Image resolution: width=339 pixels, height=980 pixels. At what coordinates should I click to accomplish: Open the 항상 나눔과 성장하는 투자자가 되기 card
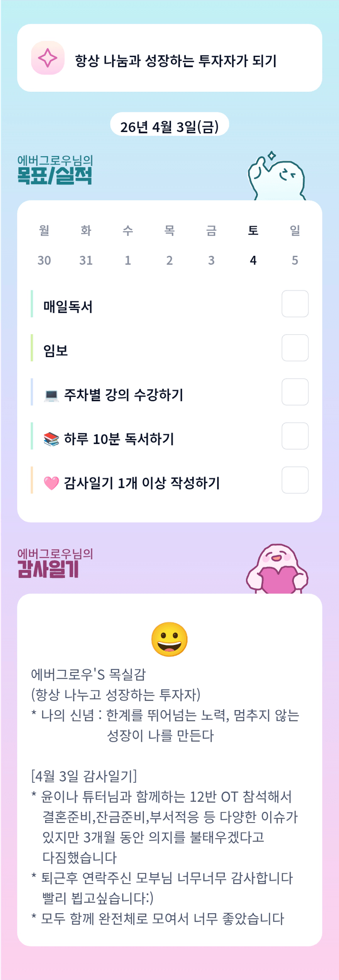(x=169, y=58)
